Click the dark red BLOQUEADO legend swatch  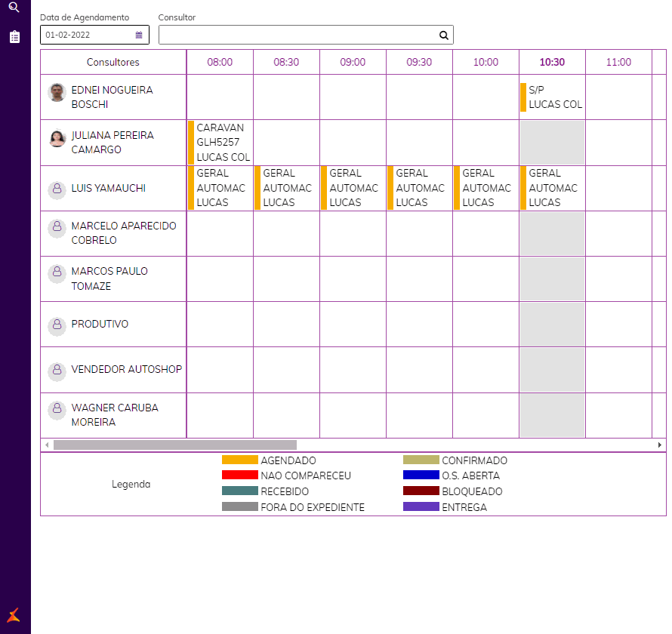coord(421,491)
